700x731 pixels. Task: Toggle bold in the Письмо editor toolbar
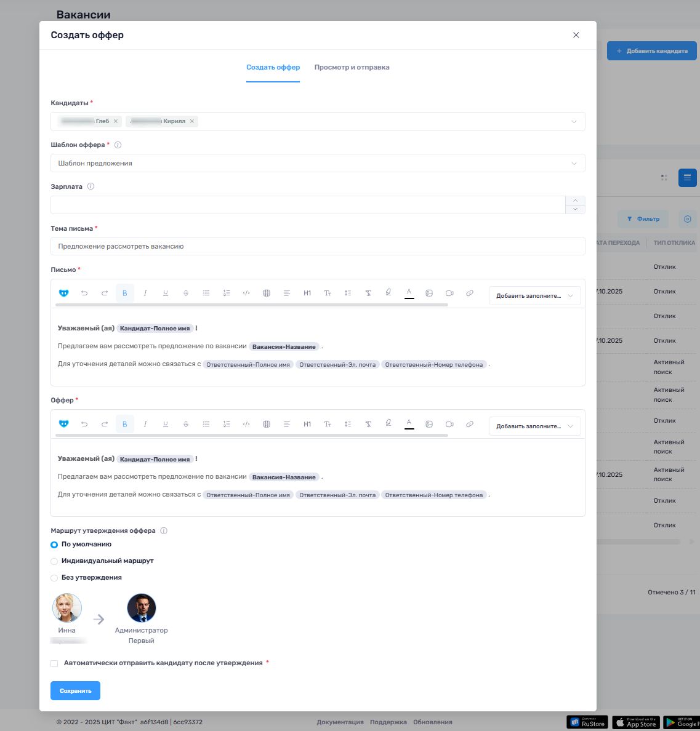click(124, 294)
